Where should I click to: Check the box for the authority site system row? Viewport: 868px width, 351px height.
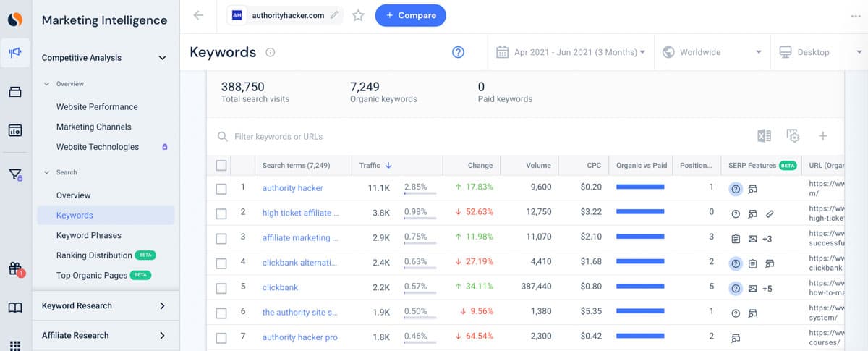point(221,313)
